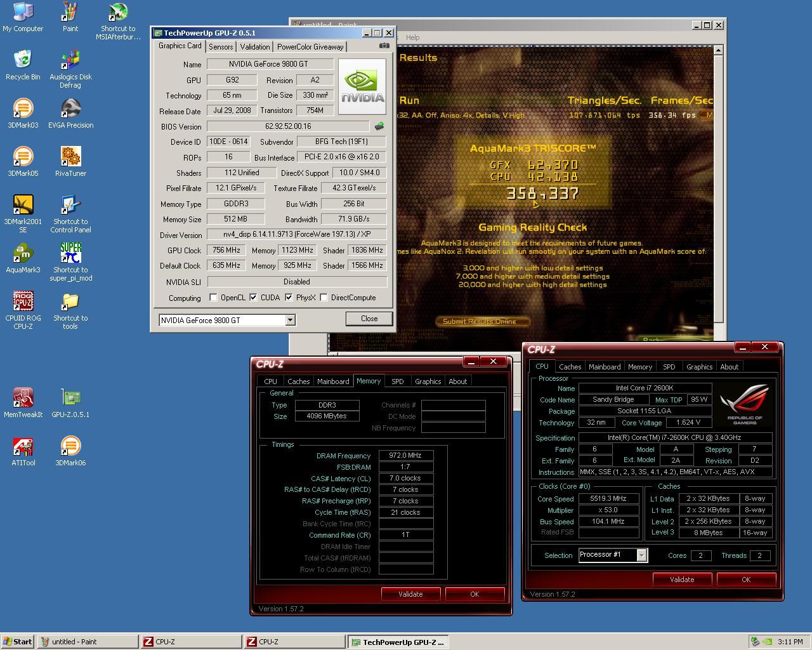Launch the AquaMark3 desktop icon
Screen dimensions: 812x650
23,258
